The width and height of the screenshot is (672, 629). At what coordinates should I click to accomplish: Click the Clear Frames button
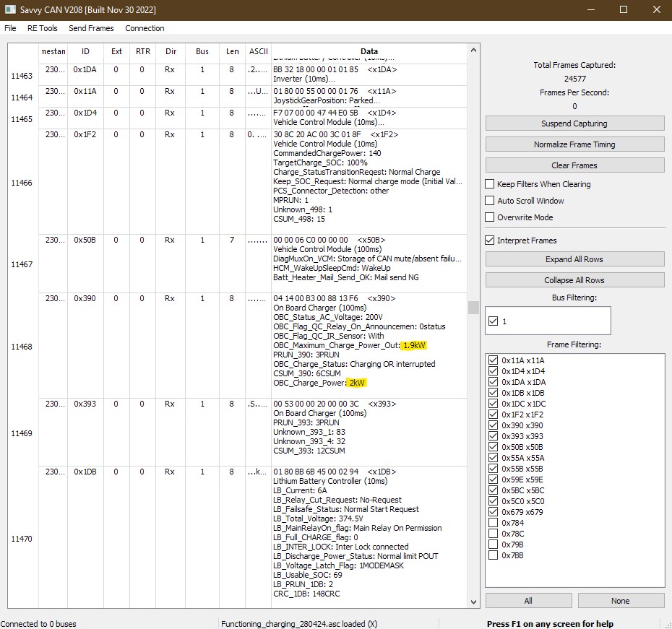[x=574, y=165]
